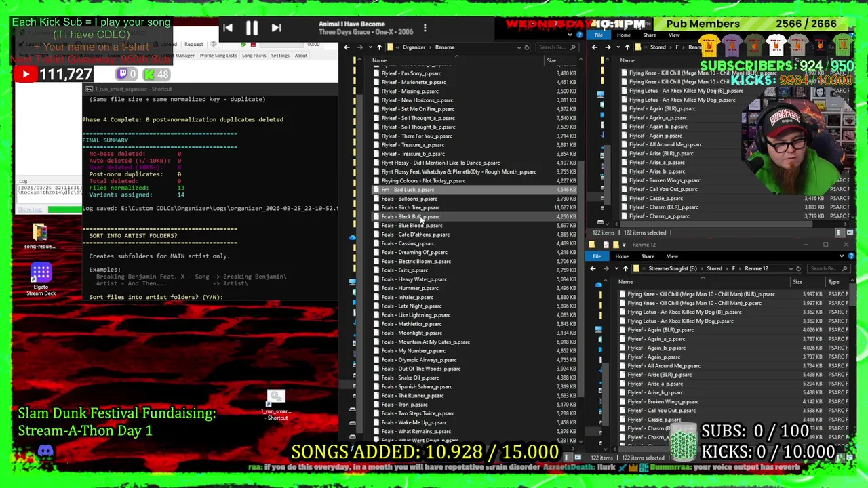Viewport: 868px width, 488px height.
Task: Click up arrow in Rename explorer window
Action: coord(379,47)
